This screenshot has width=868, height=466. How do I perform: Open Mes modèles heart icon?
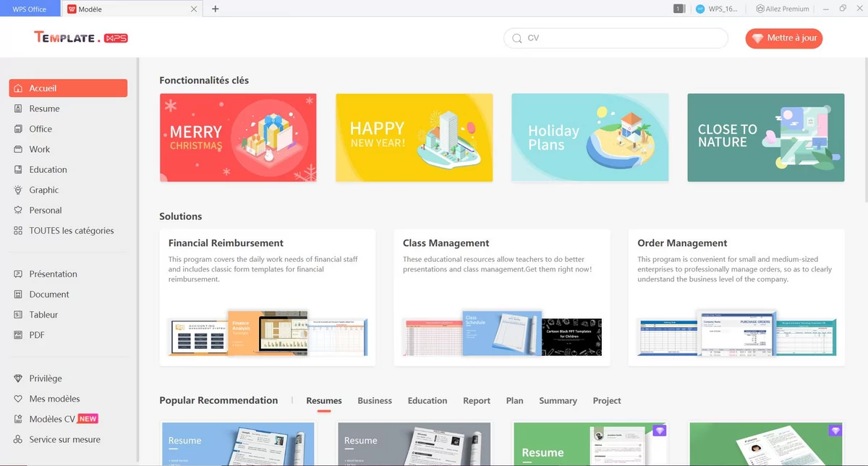pyautogui.click(x=18, y=399)
